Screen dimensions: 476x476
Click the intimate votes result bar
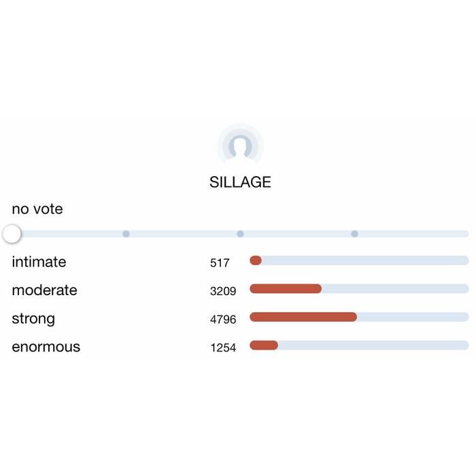pyautogui.click(x=359, y=260)
